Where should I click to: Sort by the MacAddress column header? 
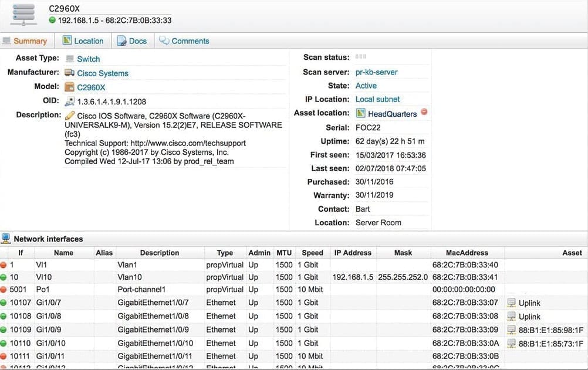[467, 253]
